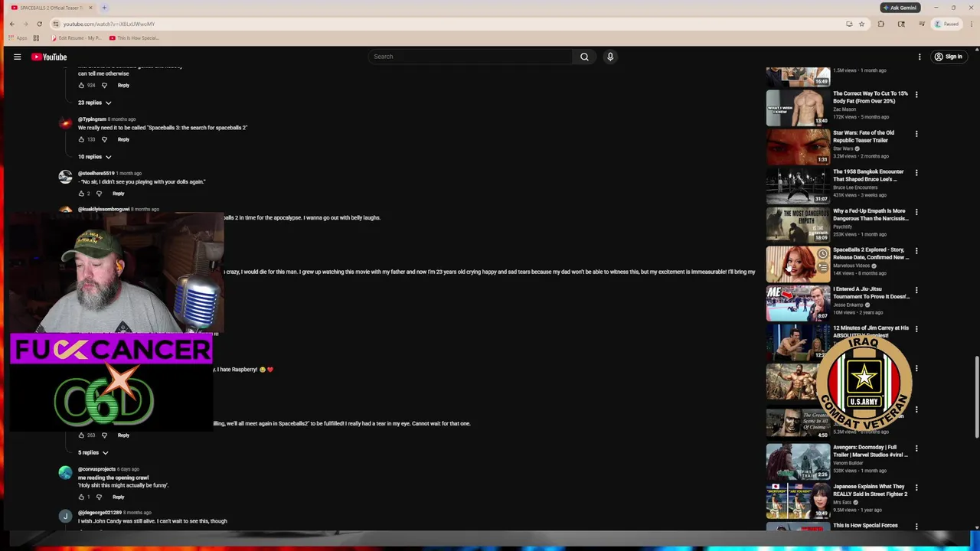This screenshot has height=551, width=980.
Task: Open the Chrome three-dot menu
Action: coord(971,24)
